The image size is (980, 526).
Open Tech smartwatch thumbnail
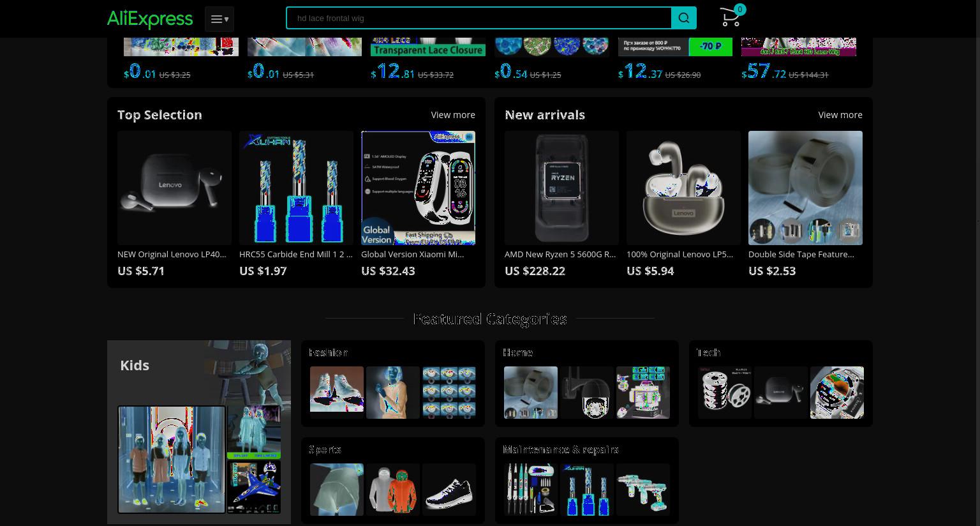(x=837, y=393)
